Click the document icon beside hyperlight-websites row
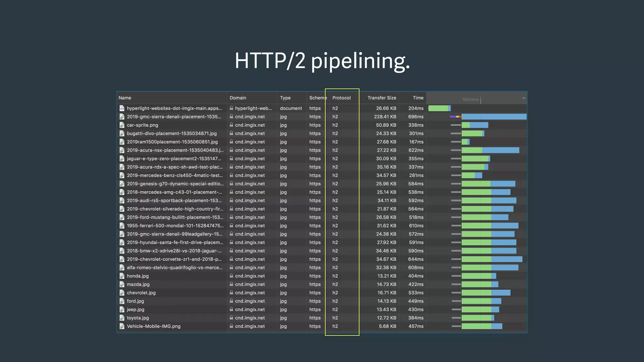The image size is (644, 362). pos(122,108)
